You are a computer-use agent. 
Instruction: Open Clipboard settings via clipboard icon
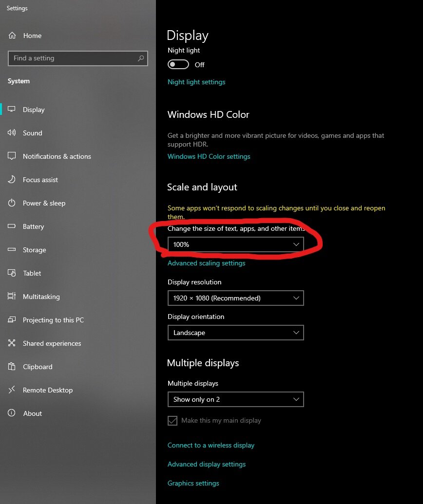[12, 366]
